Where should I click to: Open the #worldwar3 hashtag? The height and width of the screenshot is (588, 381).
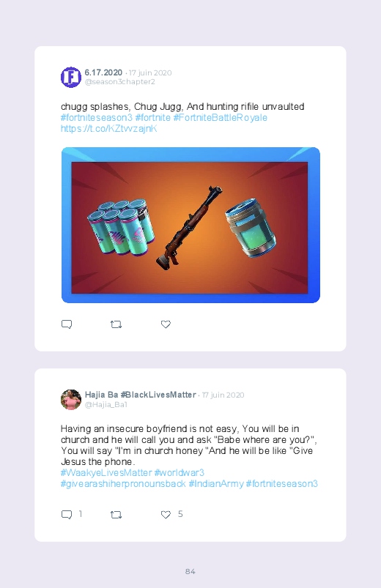pos(180,472)
